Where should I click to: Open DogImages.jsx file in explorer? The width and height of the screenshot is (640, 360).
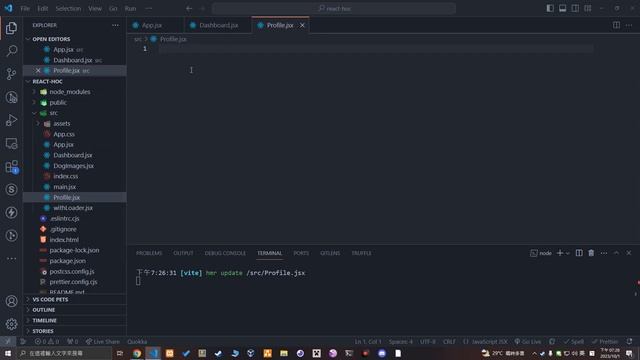pyautogui.click(x=73, y=166)
